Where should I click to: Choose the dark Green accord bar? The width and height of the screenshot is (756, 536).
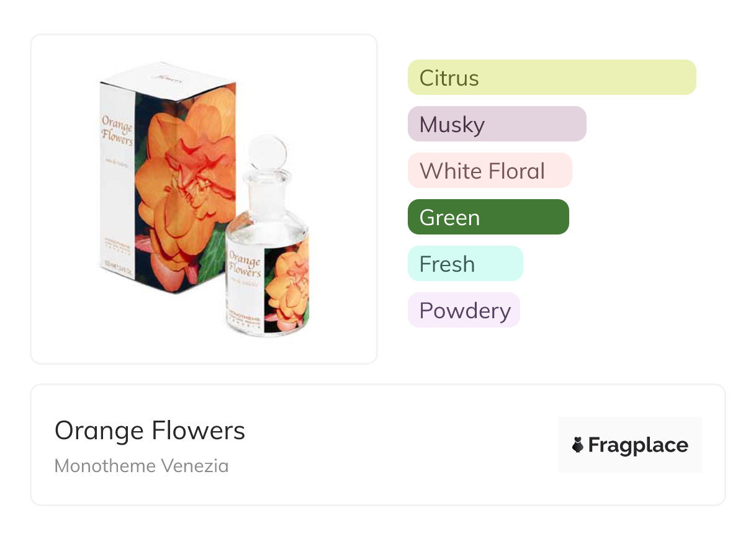(488, 217)
